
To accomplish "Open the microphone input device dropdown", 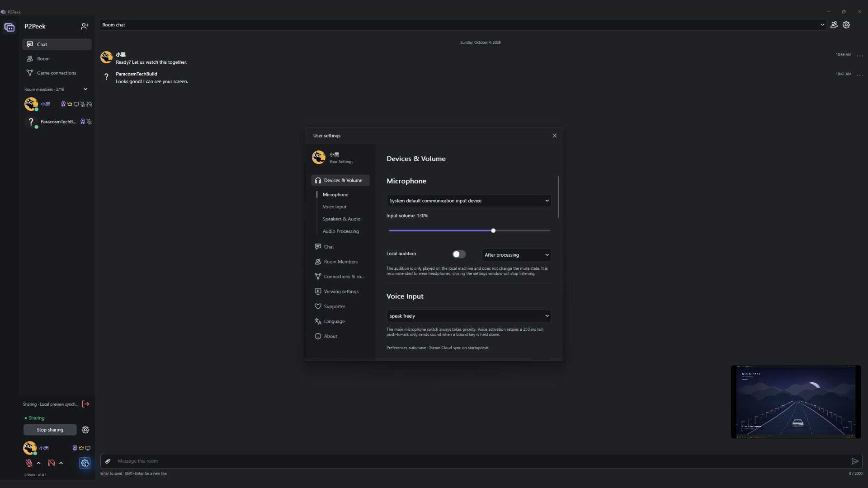I will pos(469,201).
